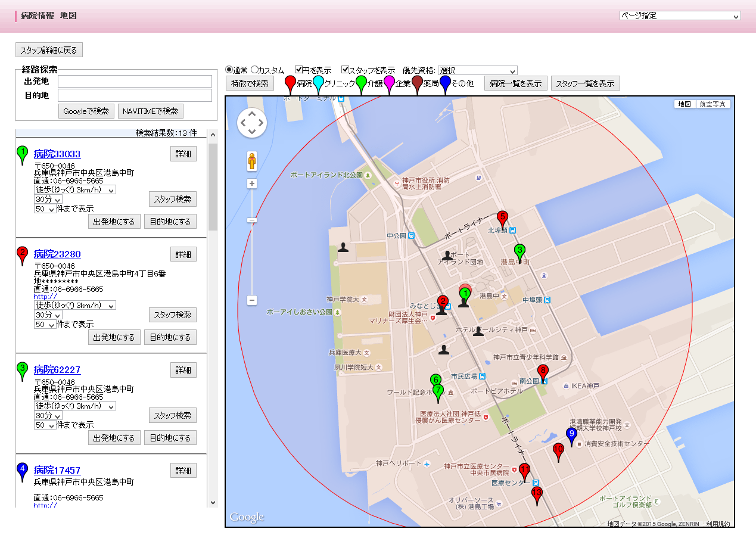Screen dimensions: 756x560
Task: Click staff silhouette left of 神戸学院大
Action: [343, 247]
